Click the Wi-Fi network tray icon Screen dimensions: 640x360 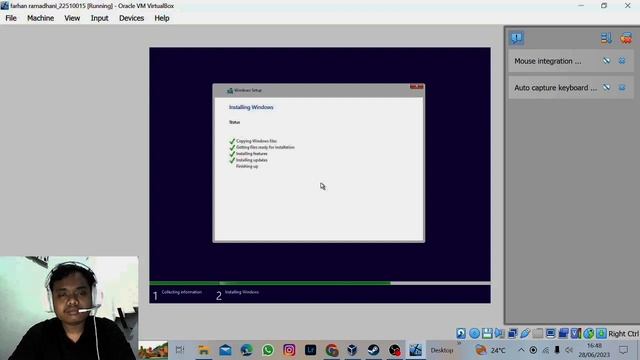click(545, 350)
